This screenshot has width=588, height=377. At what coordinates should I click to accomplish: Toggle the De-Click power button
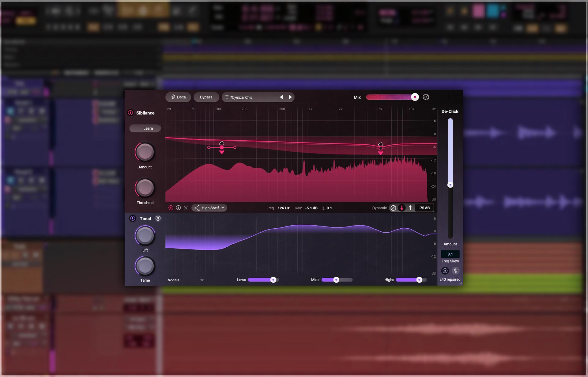coord(445,271)
